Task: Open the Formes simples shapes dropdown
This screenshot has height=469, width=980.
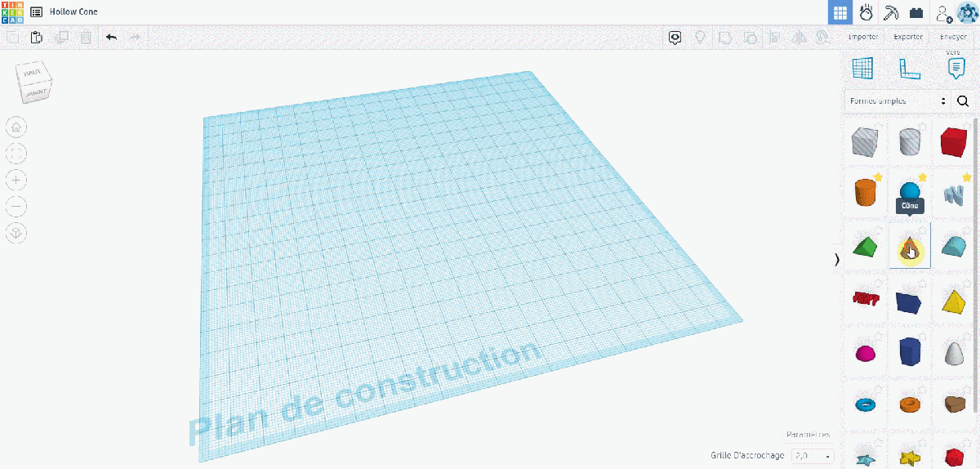Action: pyautogui.click(x=897, y=101)
